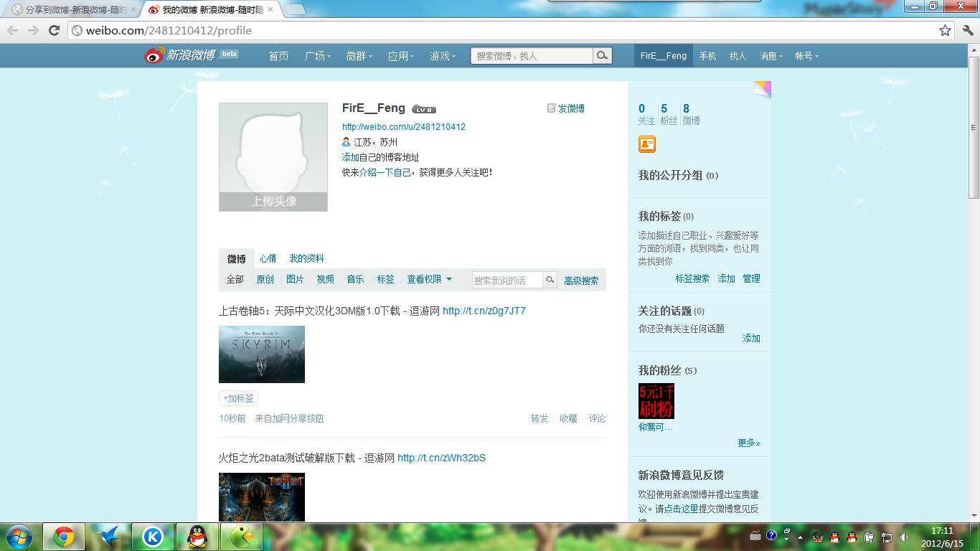Click 评论 on the Skyrim post
This screenshot has height=551, width=980.
pos(597,418)
